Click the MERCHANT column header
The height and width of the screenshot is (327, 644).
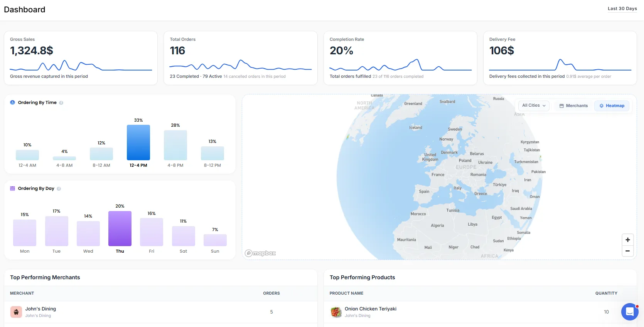tap(22, 293)
